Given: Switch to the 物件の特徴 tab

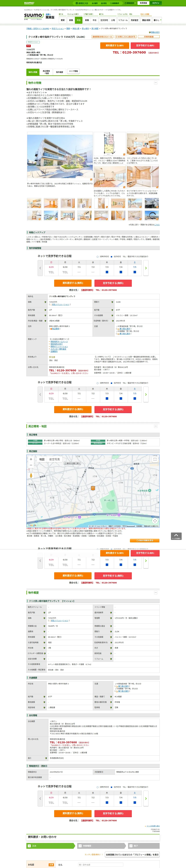Looking at the screenshot, I should [33, 72].
